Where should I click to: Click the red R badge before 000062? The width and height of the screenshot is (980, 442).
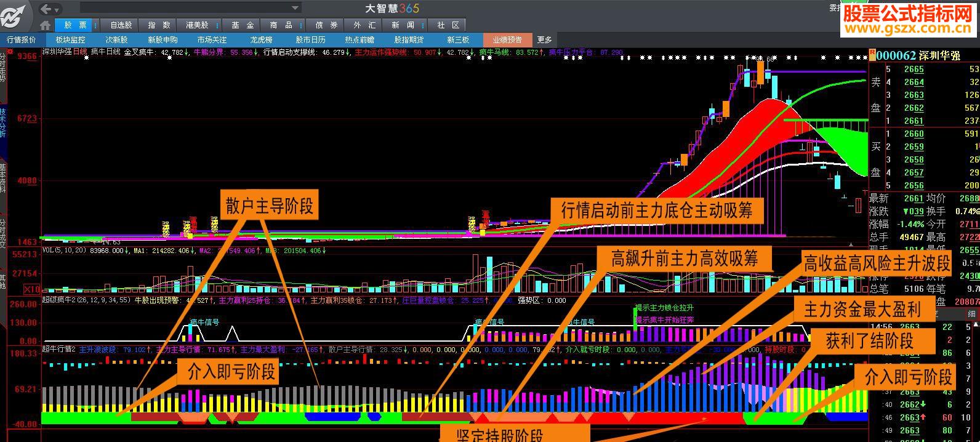(x=872, y=55)
